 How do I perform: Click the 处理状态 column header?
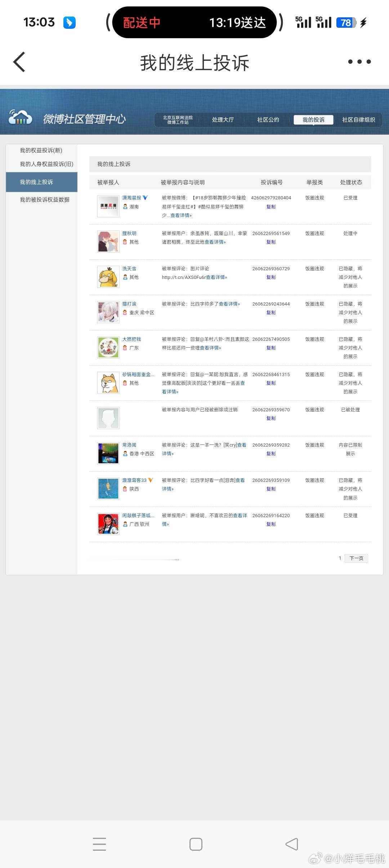[x=351, y=182]
